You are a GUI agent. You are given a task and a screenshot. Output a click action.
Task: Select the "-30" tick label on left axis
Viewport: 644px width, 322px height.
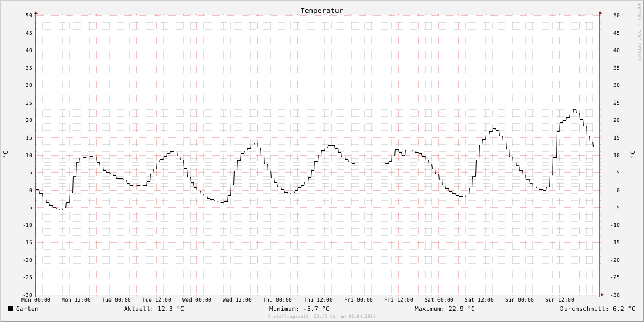pos(27,295)
